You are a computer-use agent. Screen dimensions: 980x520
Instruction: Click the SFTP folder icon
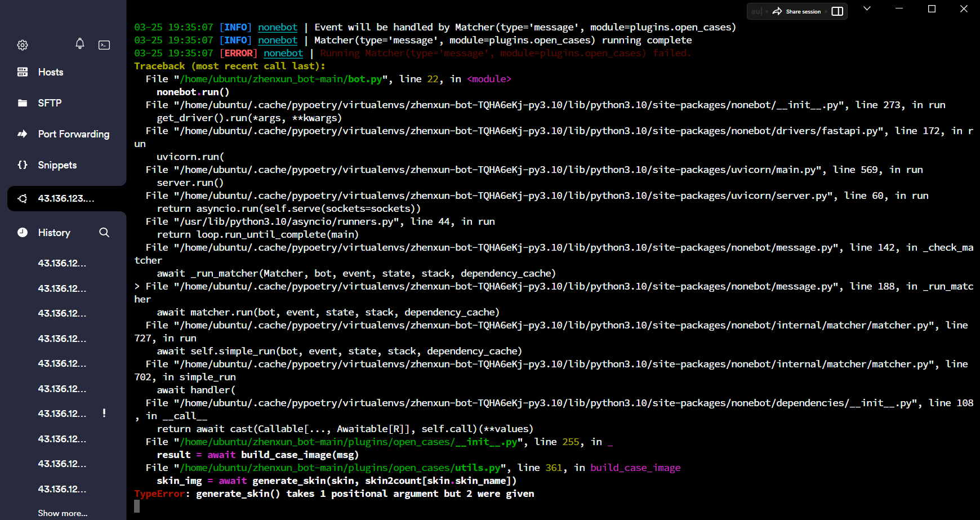pyautogui.click(x=23, y=103)
